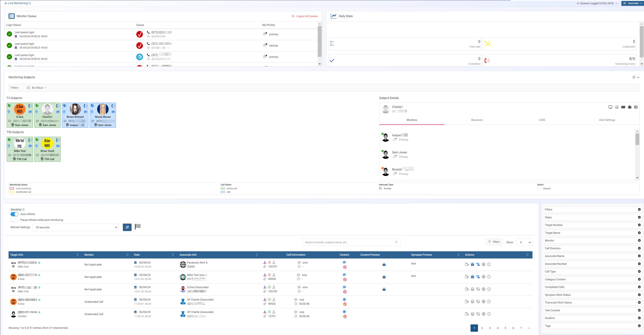Open the Refresh Settings 30 seconds dropdown
Image resolution: width=644 pixels, height=335 pixels.
[x=75, y=227]
